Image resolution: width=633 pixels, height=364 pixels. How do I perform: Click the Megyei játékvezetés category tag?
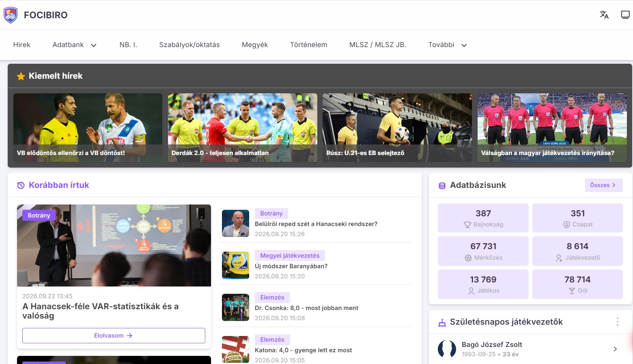[x=290, y=256]
